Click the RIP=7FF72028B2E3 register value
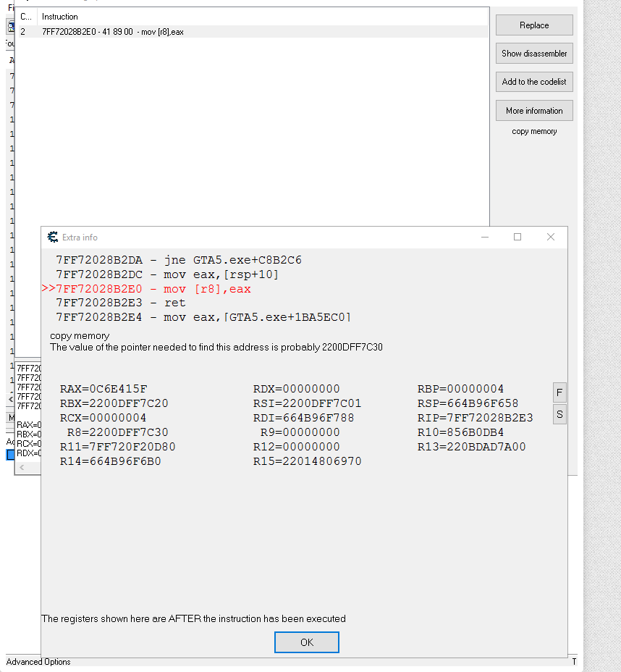 pyautogui.click(x=476, y=418)
